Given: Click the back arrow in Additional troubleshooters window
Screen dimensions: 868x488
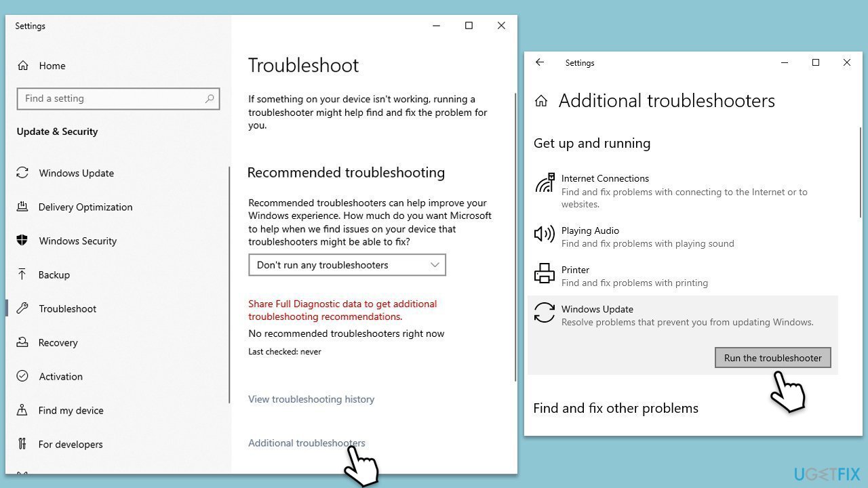Looking at the screenshot, I should pyautogui.click(x=540, y=62).
